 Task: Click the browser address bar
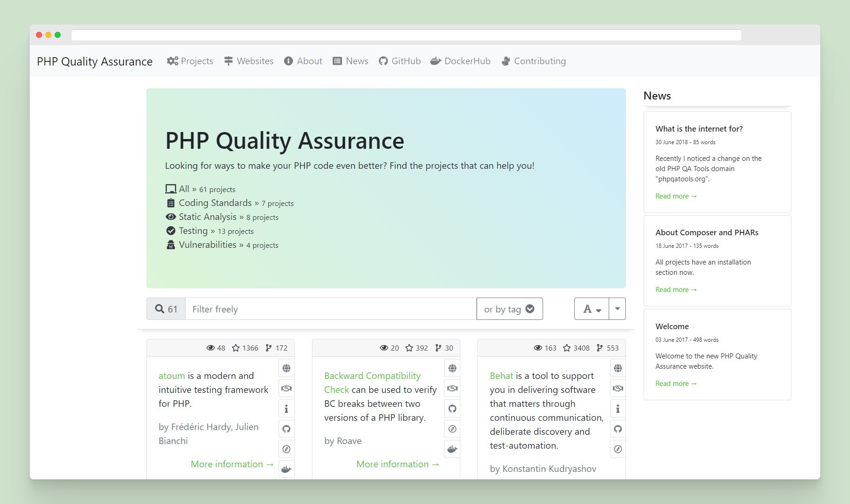tap(406, 35)
